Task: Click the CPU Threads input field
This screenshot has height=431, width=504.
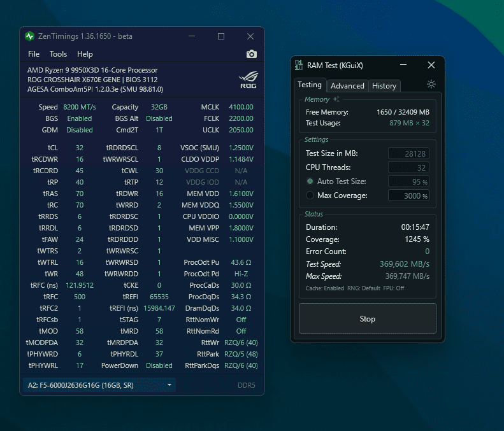Action: click(x=408, y=167)
